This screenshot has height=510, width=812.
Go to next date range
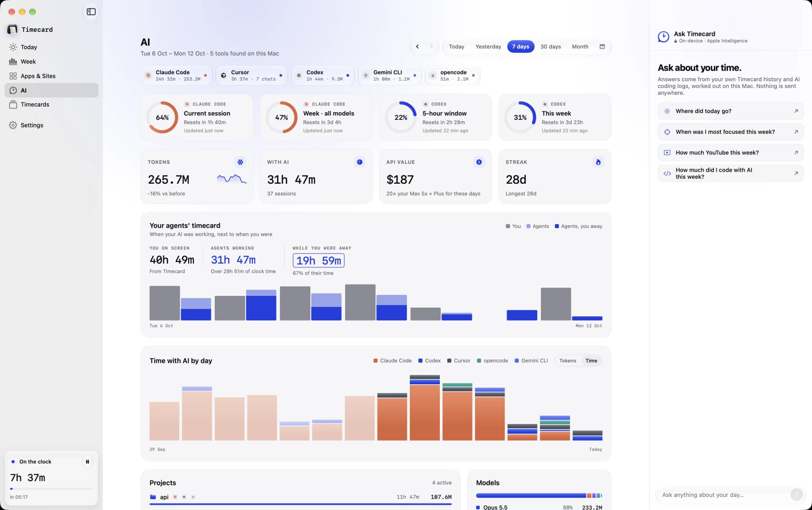[x=431, y=47]
